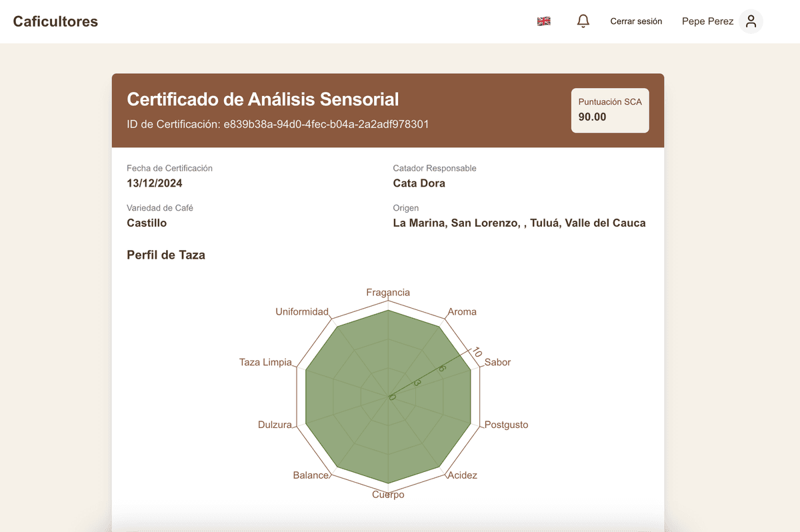Click the Puntuación SCA score box
The height and width of the screenshot is (532, 800).
tap(609, 110)
